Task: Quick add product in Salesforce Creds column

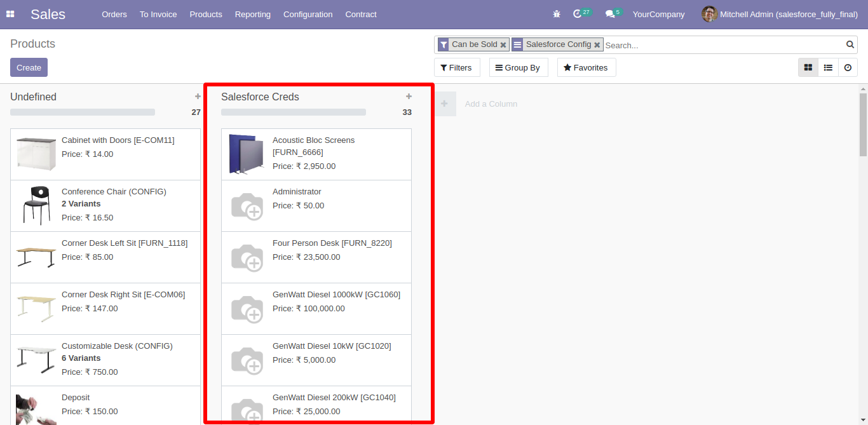Action: (x=409, y=97)
